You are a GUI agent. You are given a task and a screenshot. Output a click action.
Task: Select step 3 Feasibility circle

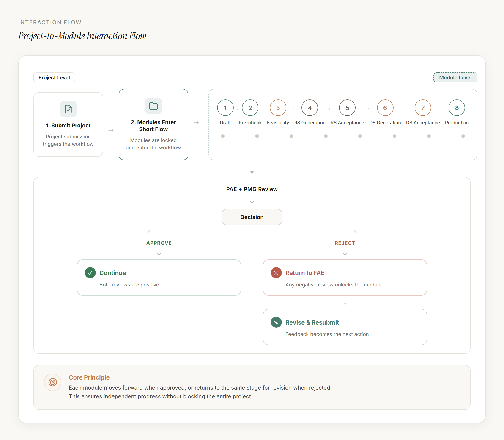pos(278,108)
